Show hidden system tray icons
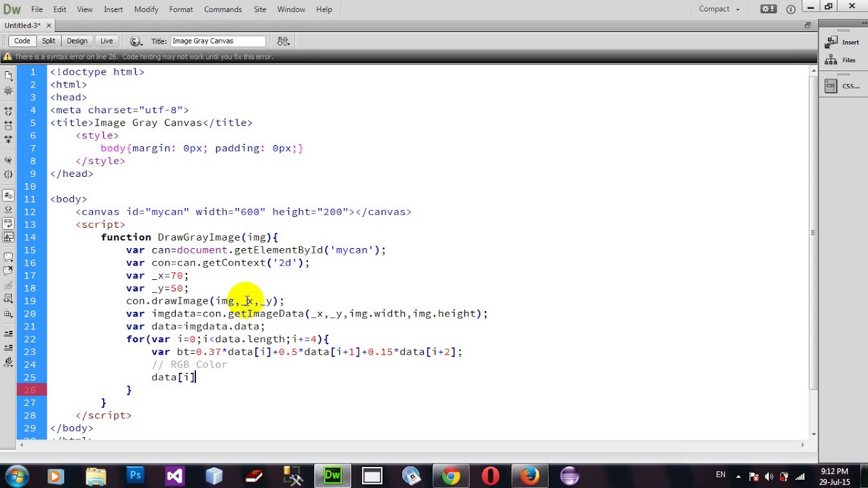This screenshot has height=488, width=868. 739,476
